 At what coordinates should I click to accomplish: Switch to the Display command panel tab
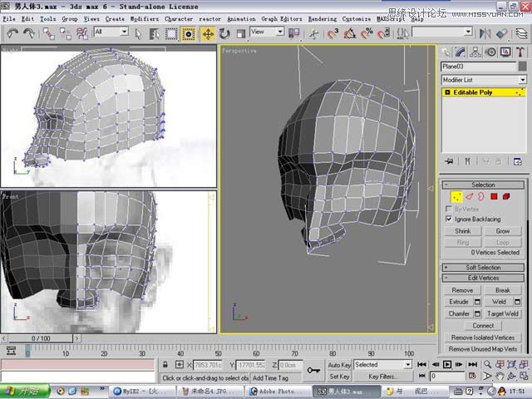(x=505, y=52)
